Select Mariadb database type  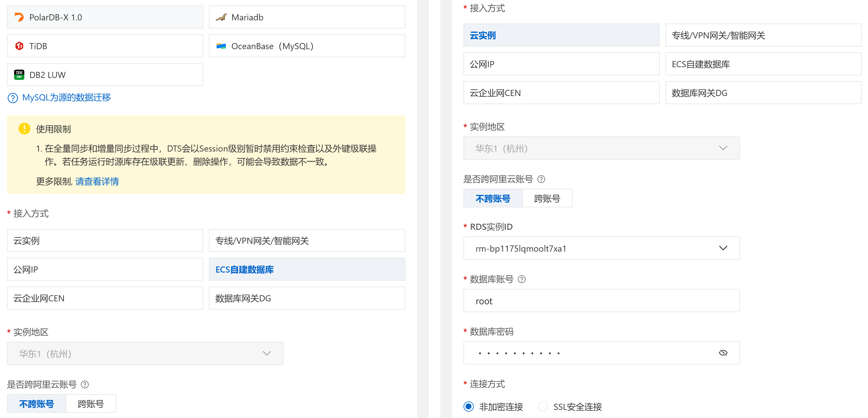(x=307, y=17)
